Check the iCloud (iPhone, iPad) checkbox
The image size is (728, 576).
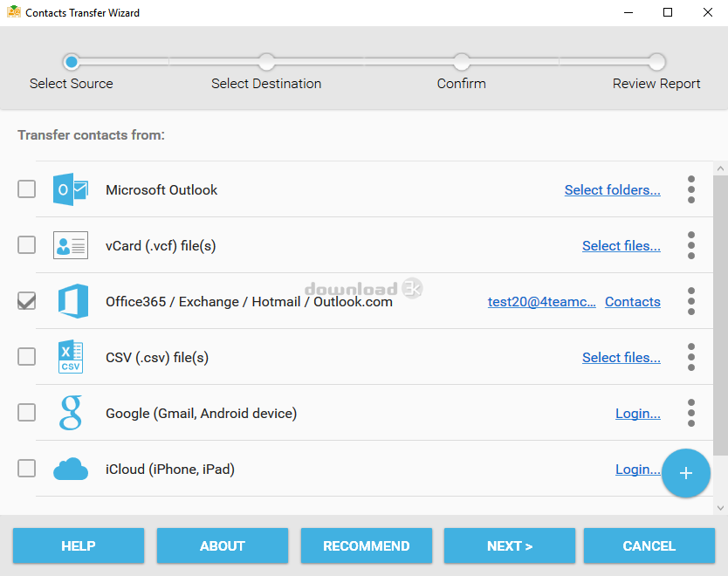coord(26,469)
